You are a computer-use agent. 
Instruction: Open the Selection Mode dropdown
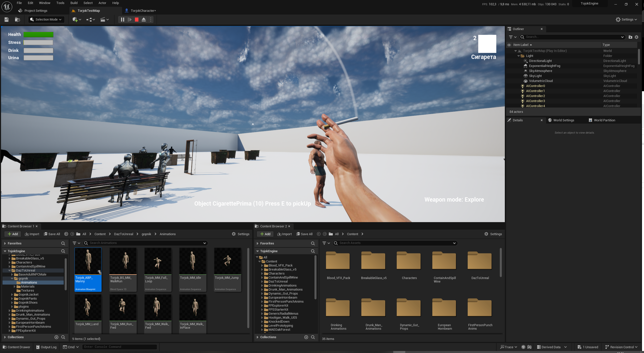(x=46, y=20)
